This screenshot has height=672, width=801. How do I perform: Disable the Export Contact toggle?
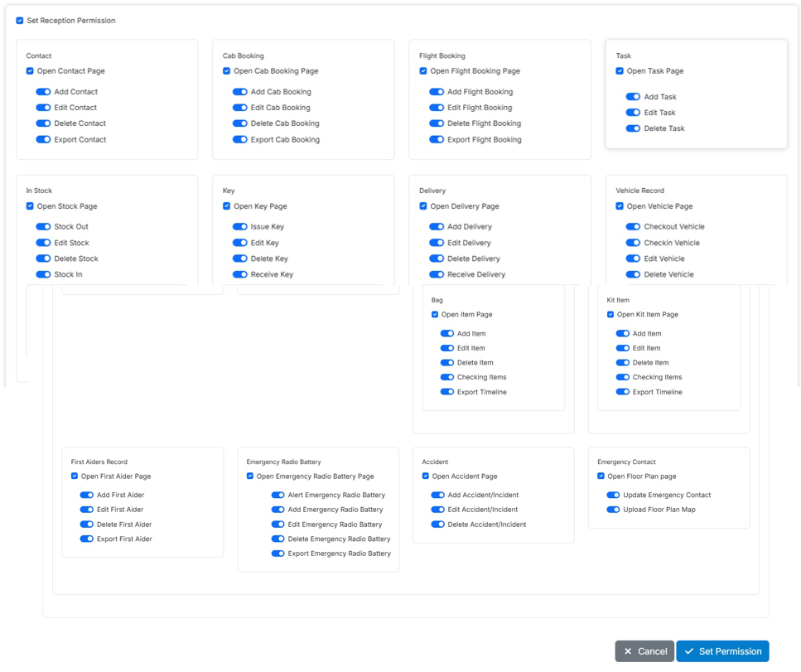coord(43,140)
